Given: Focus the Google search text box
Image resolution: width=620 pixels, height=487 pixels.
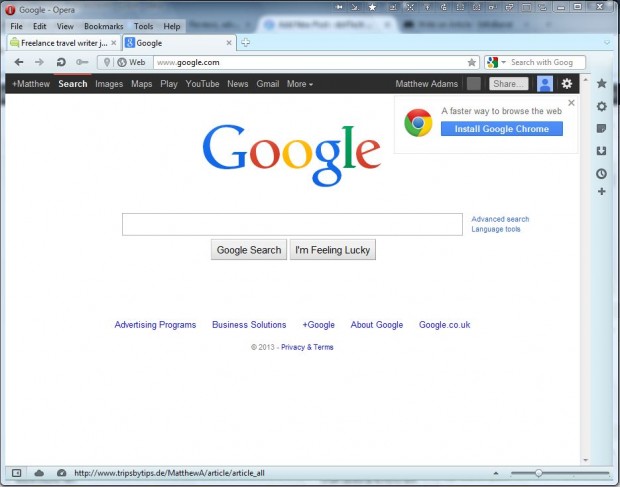Looking at the screenshot, I should [x=292, y=224].
